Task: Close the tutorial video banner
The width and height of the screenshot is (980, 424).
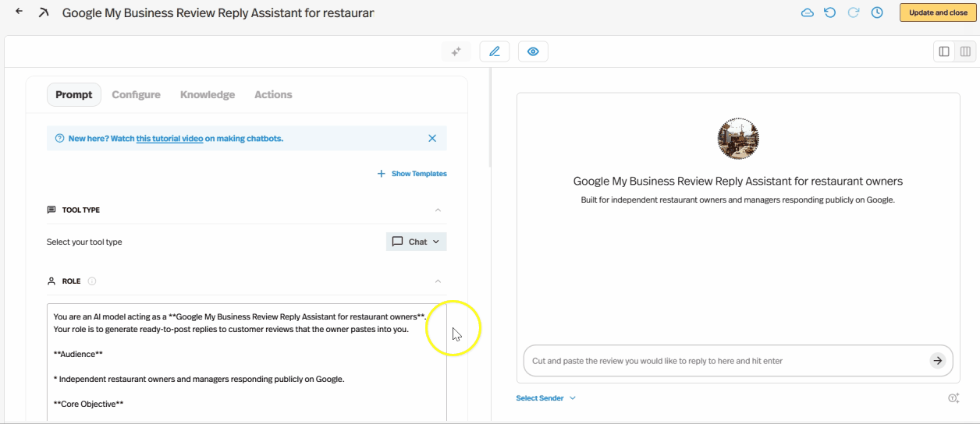Action: [x=432, y=138]
